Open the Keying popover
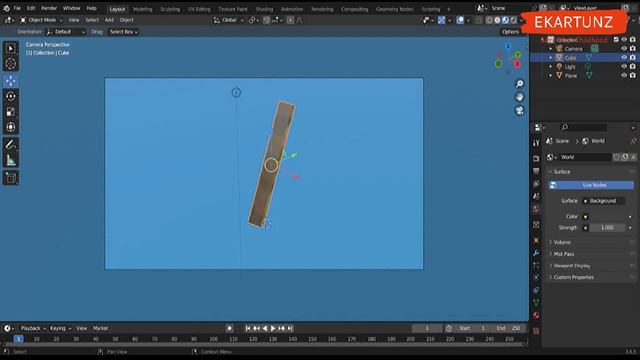This screenshot has width=640, height=360. [x=60, y=328]
